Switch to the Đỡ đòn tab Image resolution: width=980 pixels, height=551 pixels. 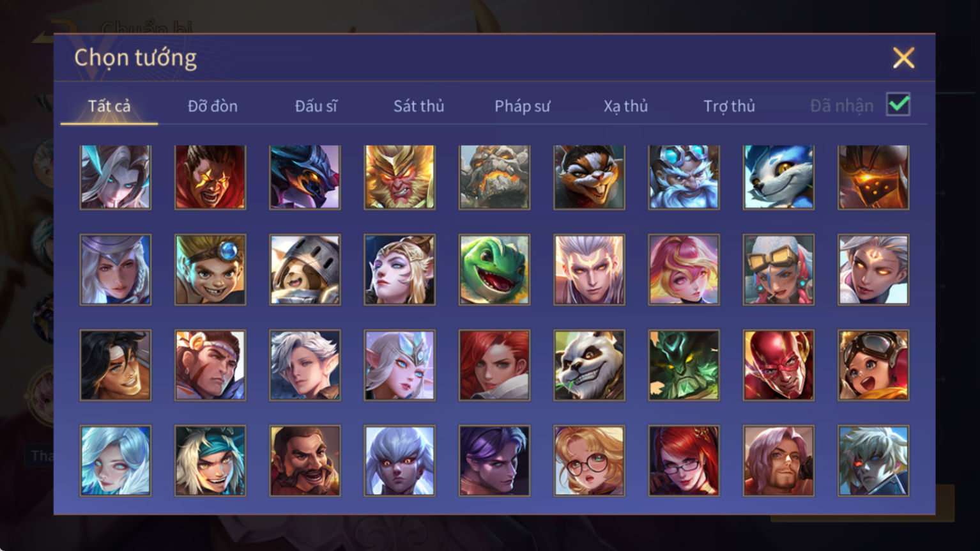point(213,106)
